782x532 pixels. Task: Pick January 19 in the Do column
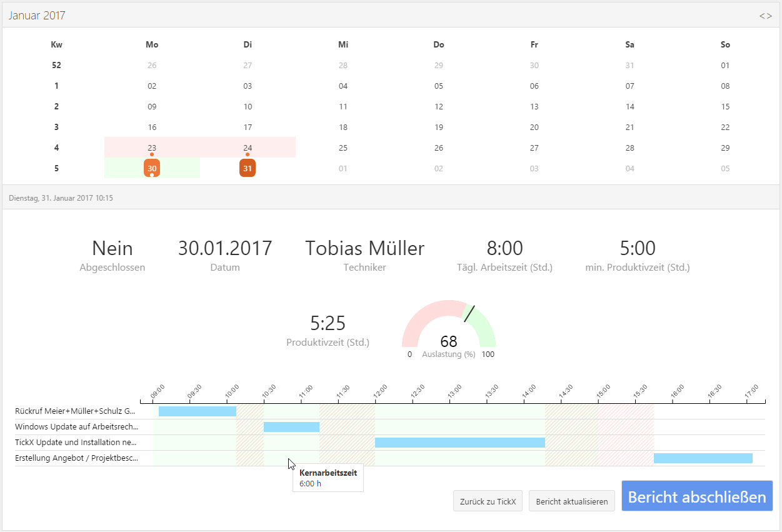tap(439, 128)
